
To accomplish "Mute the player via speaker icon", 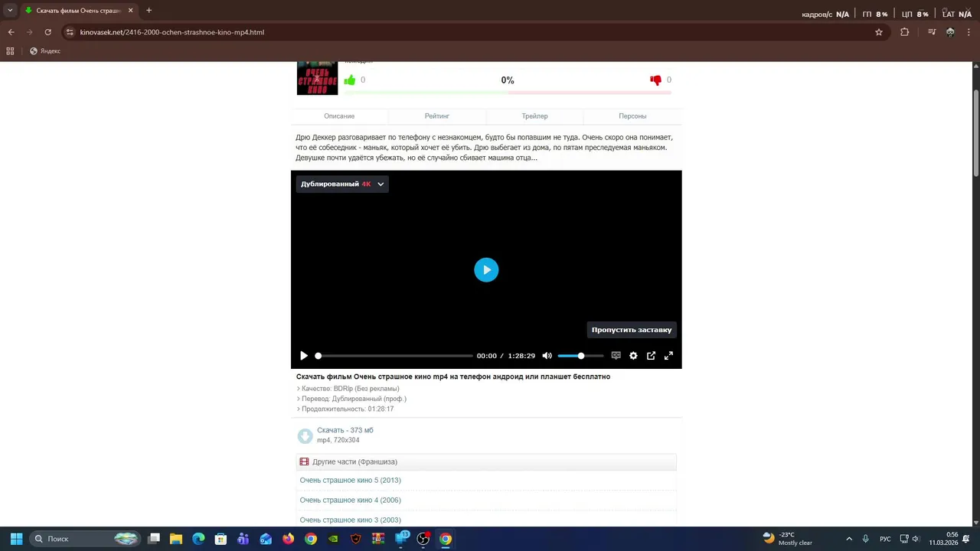I will (x=547, y=356).
